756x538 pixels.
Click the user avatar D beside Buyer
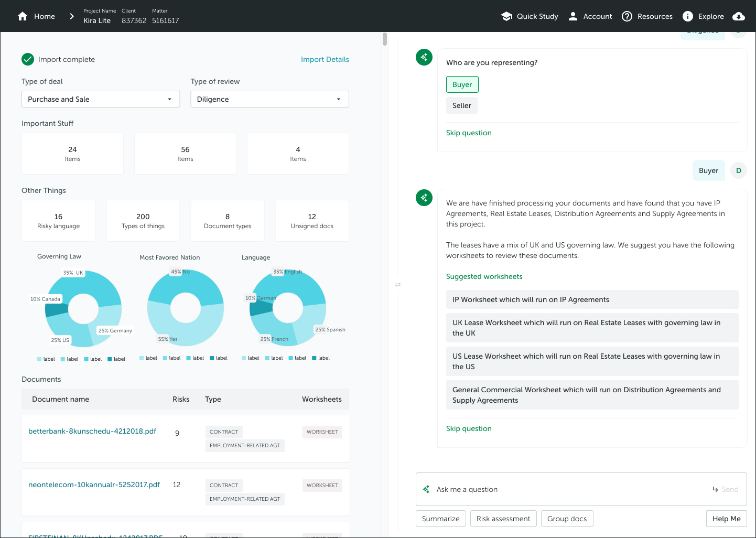pyautogui.click(x=739, y=170)
